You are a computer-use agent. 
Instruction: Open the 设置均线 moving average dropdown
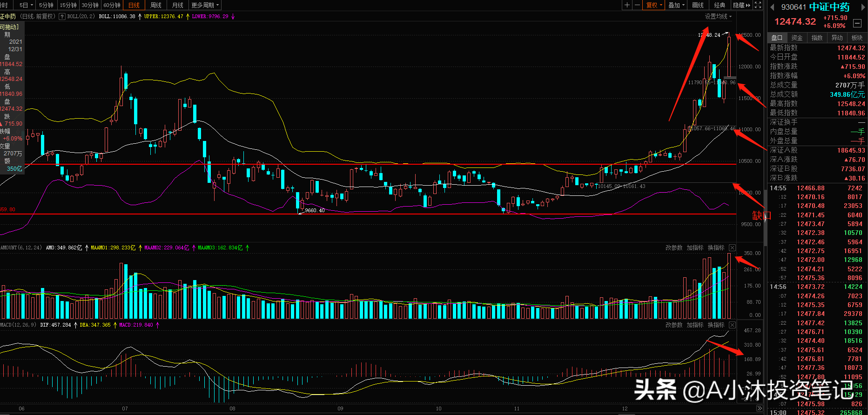(718, 16)
